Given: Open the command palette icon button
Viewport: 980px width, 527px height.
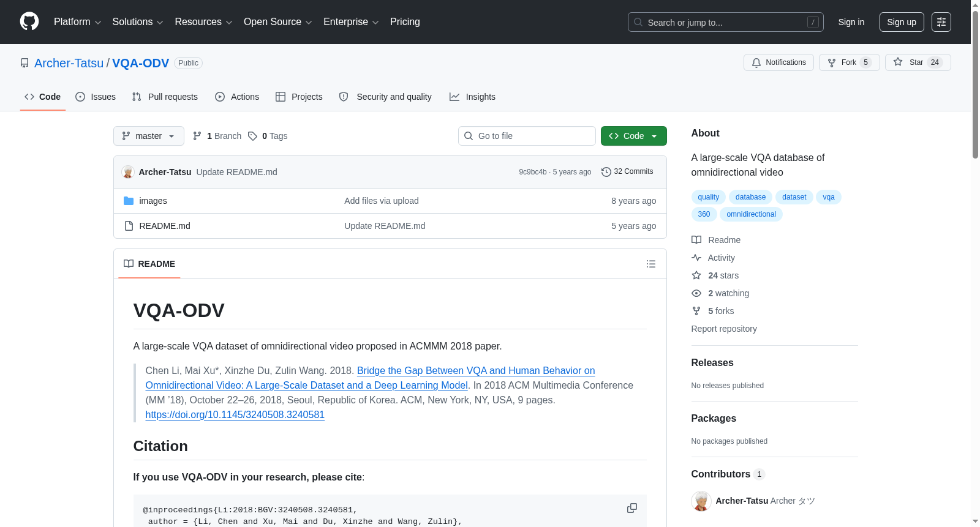Looking at the screenshot, I should (941, 22).
